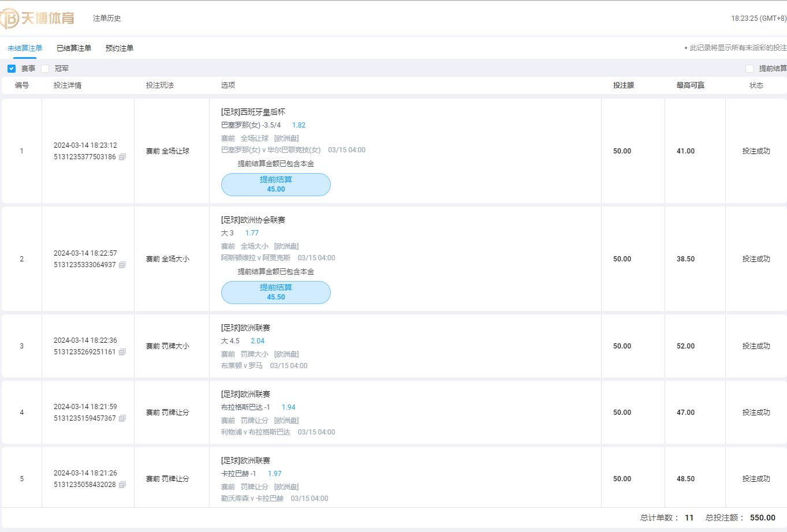Tick the 提前结算 filter checkbox
This screenshot has width=787, height=532.
point(749,69)
